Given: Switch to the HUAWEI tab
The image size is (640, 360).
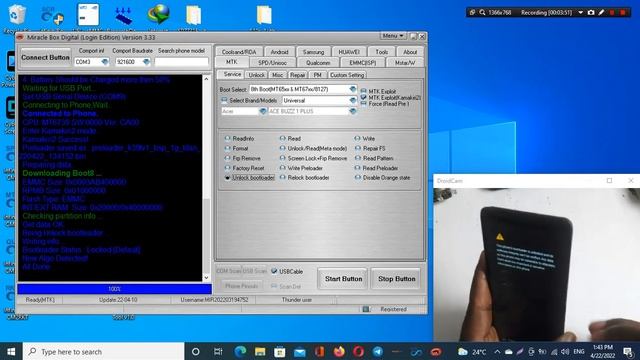Looking at the screenshot, I should [349, 52].
